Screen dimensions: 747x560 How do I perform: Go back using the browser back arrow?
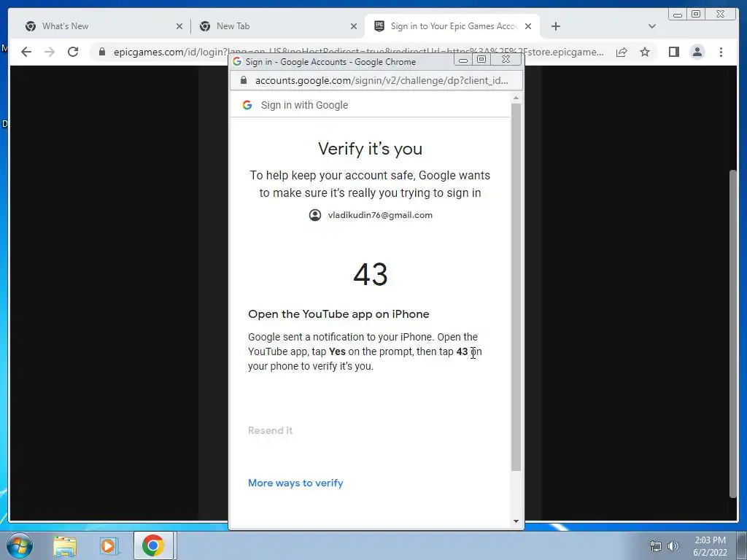tap(26, 52)
